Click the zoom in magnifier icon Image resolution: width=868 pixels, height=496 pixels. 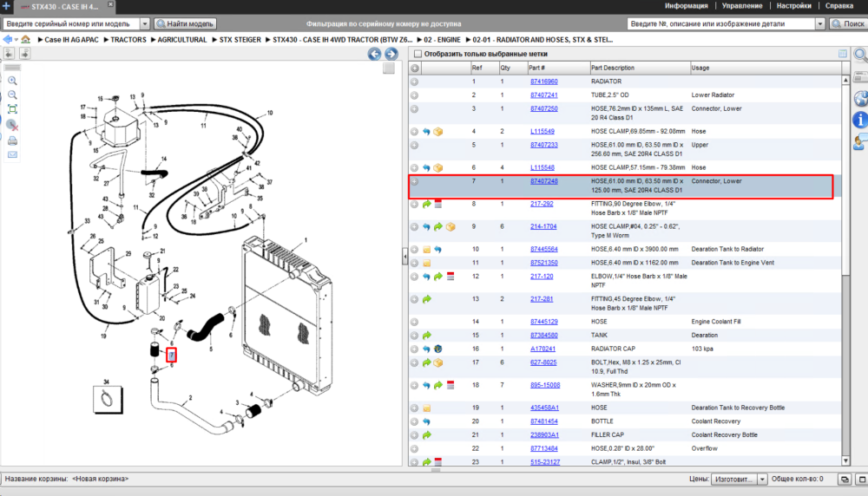click(12, 81)
